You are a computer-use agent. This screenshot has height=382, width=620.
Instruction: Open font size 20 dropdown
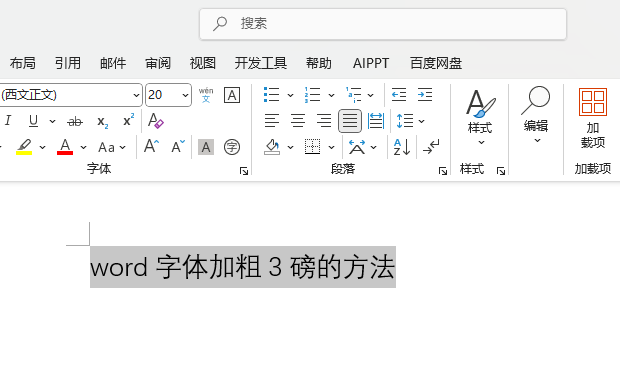coord(185,95)
